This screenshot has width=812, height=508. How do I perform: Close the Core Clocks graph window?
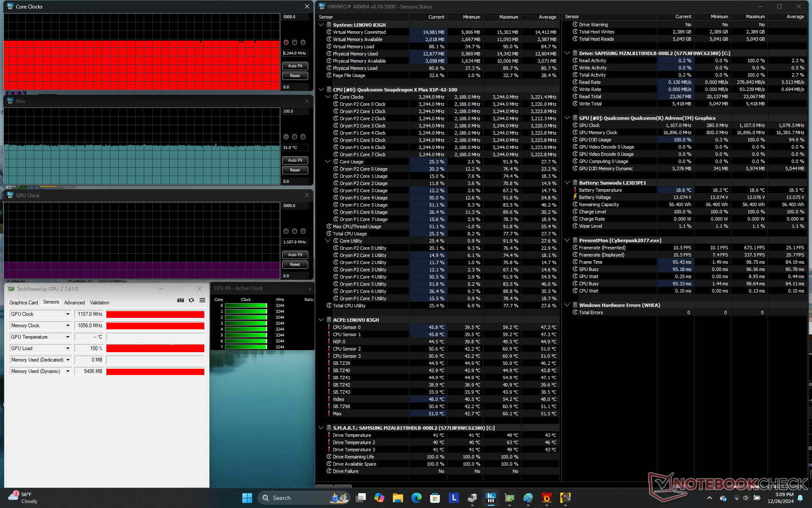307,6
